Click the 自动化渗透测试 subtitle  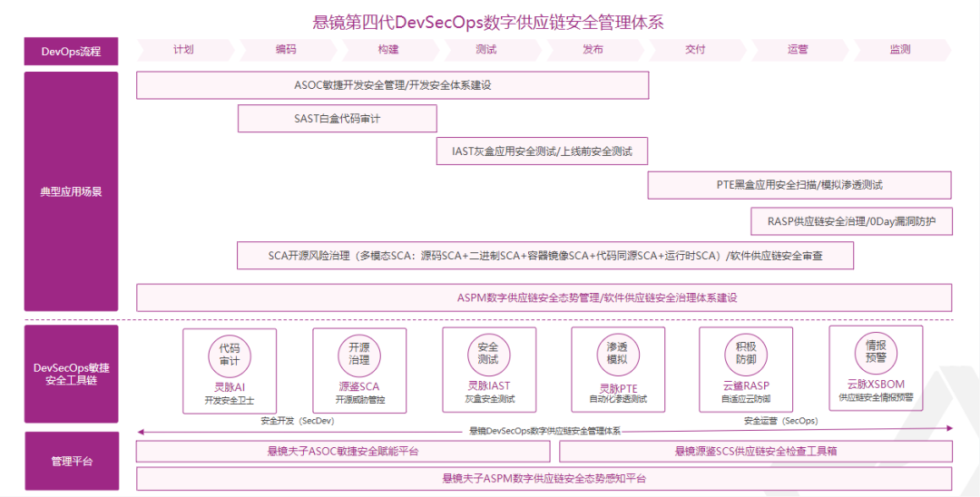pos(618,399)
